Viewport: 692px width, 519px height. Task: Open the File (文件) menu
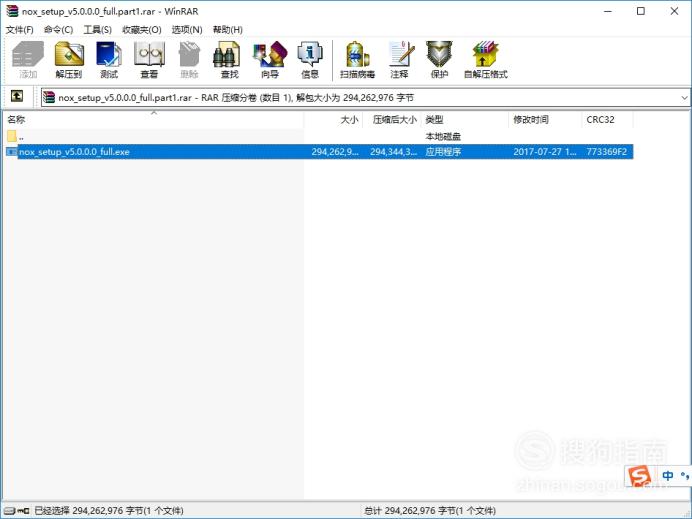[x=19, y=30]
